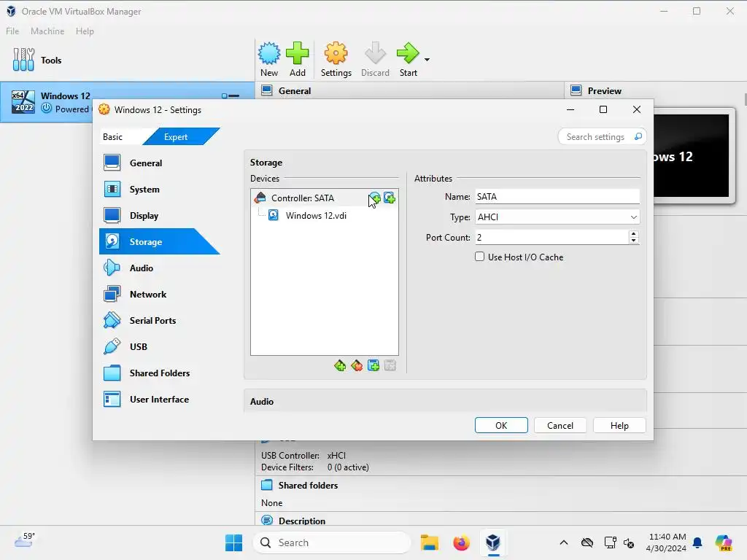Show hidden system tray icons chevron
This screenshot has width=747, height=560.
564,542
